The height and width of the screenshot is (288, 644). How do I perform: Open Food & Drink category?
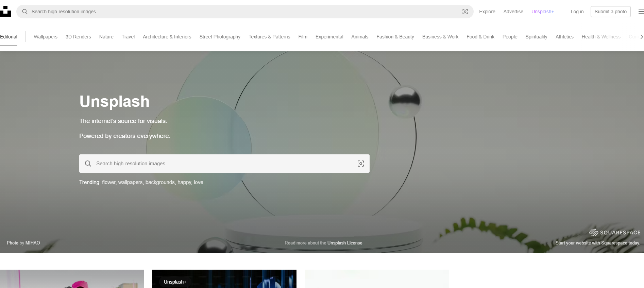click(x=480, y=37)
